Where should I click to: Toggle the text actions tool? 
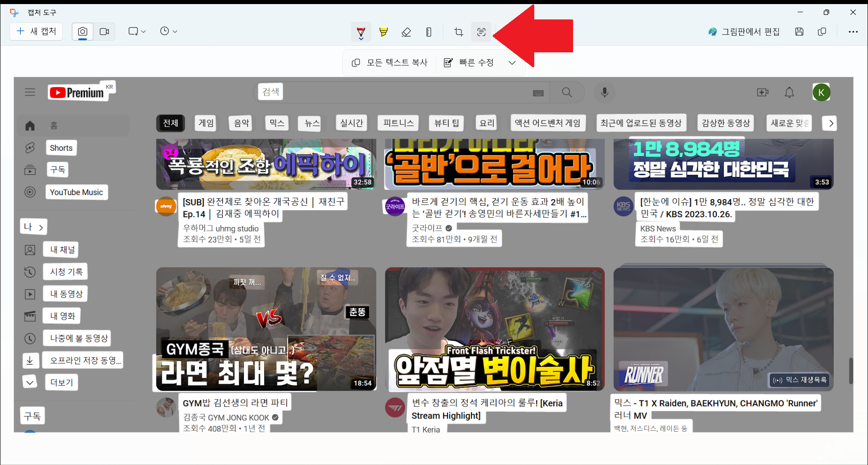(x=481, y=32)
